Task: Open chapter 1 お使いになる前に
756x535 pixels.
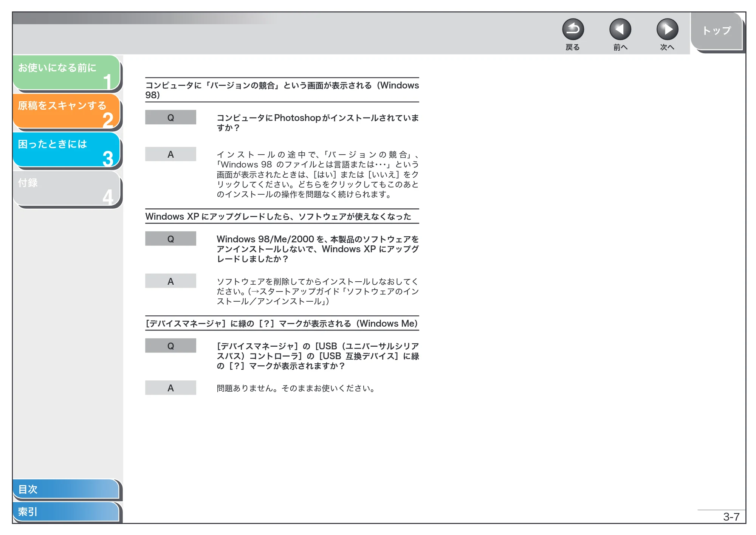Action: 67,73
